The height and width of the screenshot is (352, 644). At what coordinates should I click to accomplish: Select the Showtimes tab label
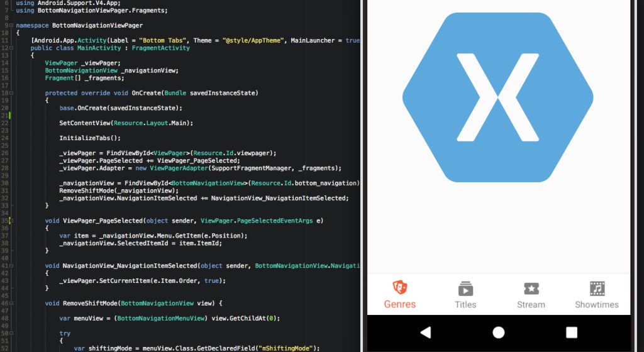(x=597, y=304)
